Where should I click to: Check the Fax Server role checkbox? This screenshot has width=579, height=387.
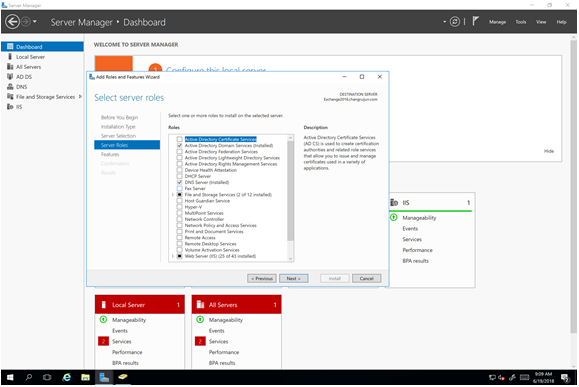point(179,188)
